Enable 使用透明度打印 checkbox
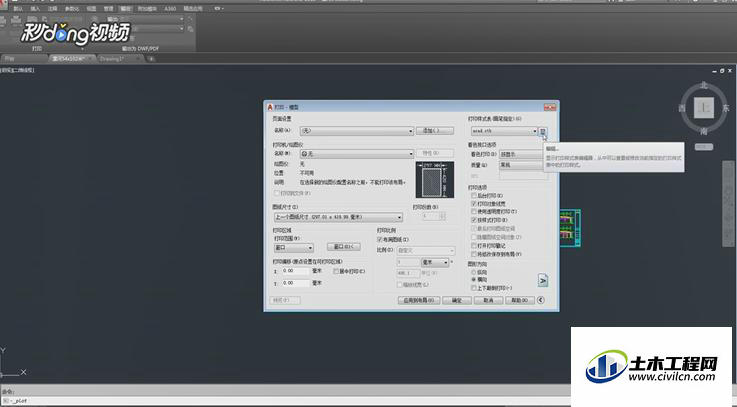This screenshot has width=737, height=407. 474,212
